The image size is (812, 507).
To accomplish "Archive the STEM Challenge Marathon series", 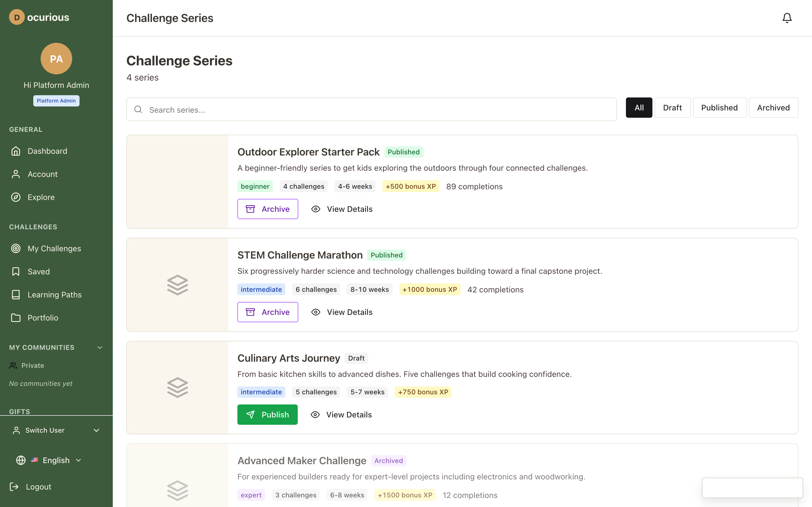I will click(267, 312).
